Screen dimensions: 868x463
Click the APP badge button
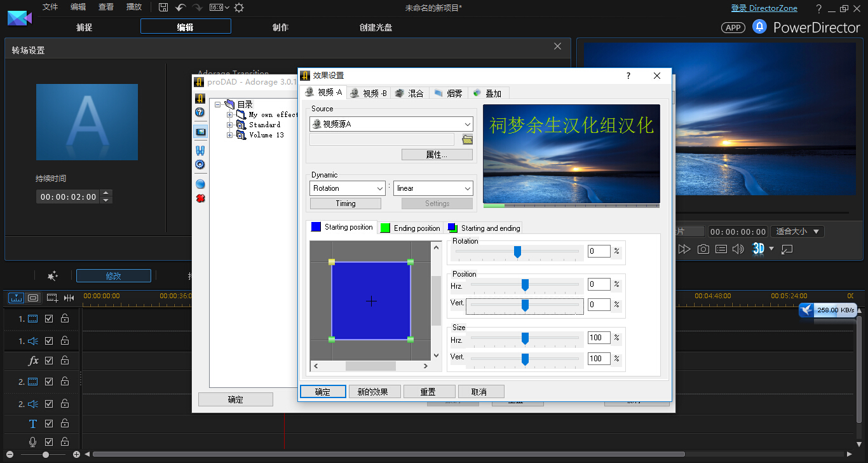(x=733, y=27)
